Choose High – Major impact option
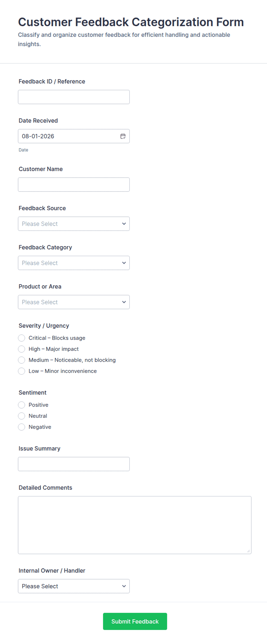The width and height of the screenshot is (267, 644). [x=22, y=349]
